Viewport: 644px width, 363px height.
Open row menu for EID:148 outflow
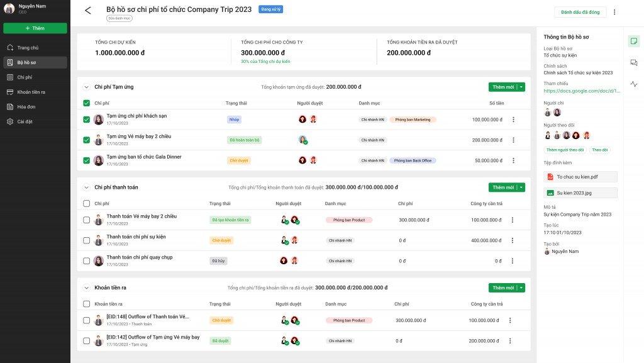click(510, 320)
